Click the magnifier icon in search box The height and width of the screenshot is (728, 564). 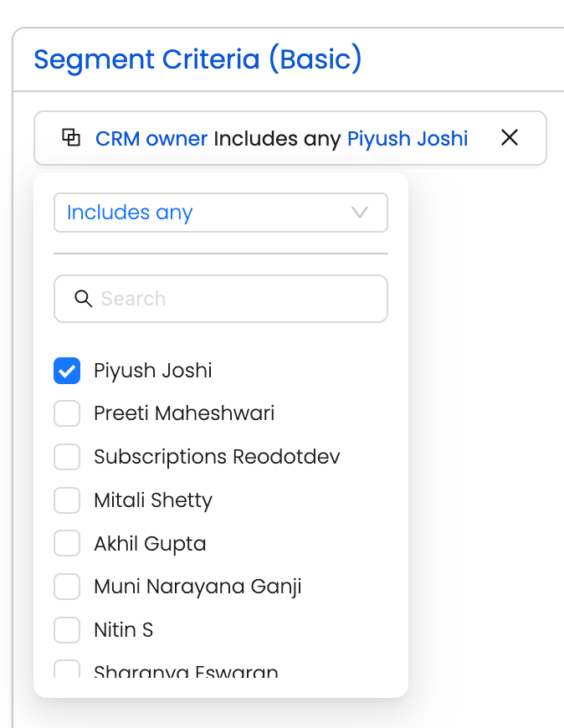[x=83, y=299]
